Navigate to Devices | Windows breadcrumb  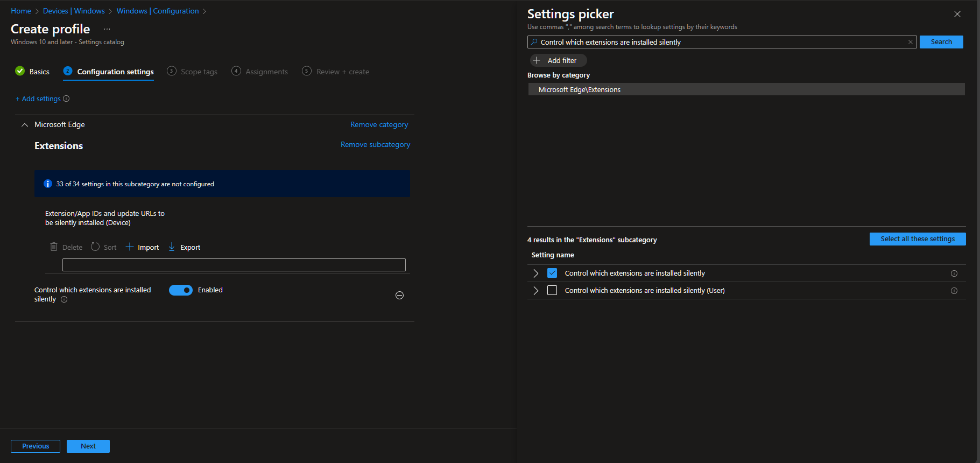coord(74,11)
